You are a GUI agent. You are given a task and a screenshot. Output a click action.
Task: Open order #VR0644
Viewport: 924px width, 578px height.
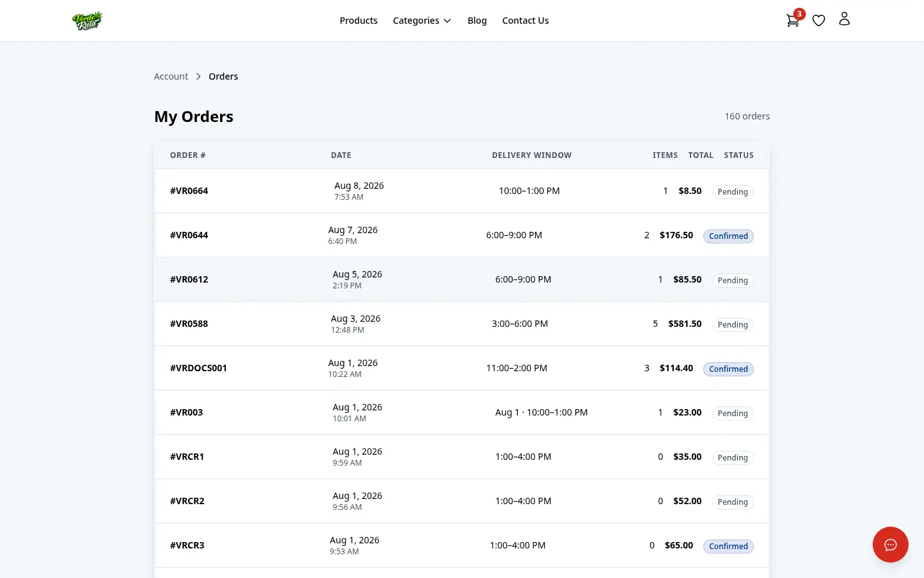tap(462, 235)
